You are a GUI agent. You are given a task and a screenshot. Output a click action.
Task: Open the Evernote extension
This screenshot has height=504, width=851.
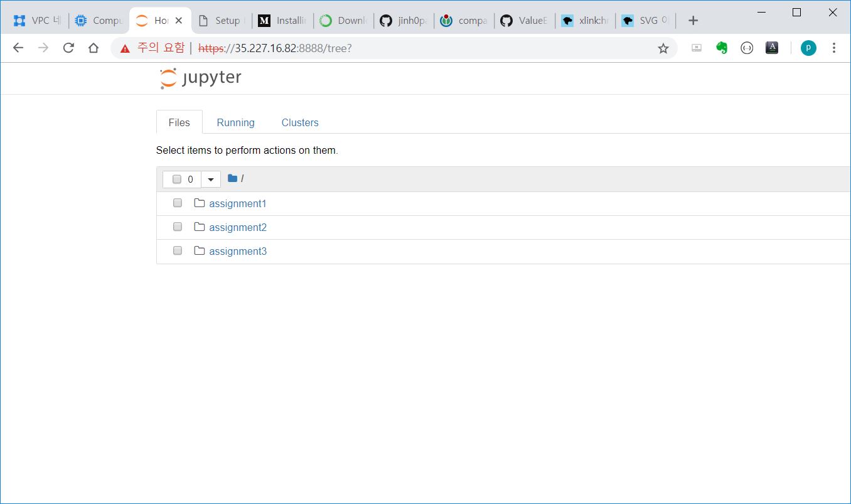point(722,48)
